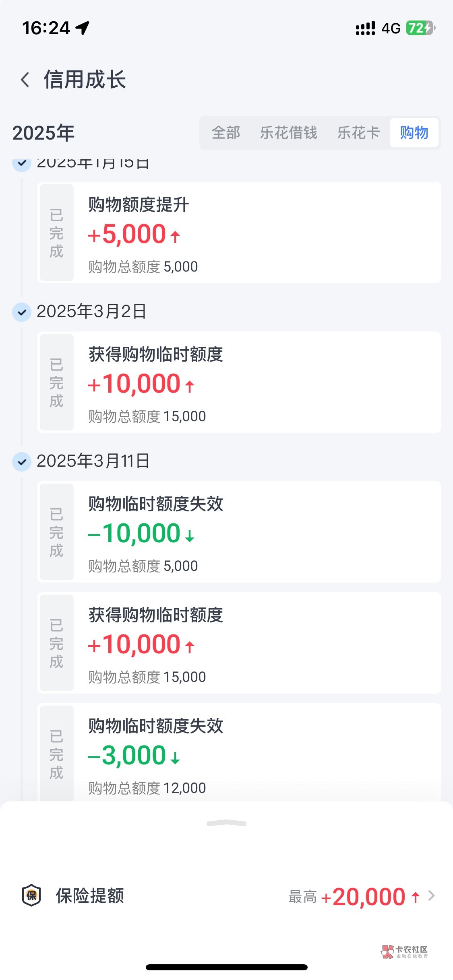Image resolution: width=453 pixels, height=980 pixels.
Task: Open the 保险提额 entry
Action: (90, 896)
